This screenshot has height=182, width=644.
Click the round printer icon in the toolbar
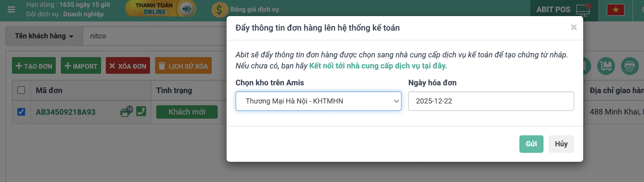point(630,66)
